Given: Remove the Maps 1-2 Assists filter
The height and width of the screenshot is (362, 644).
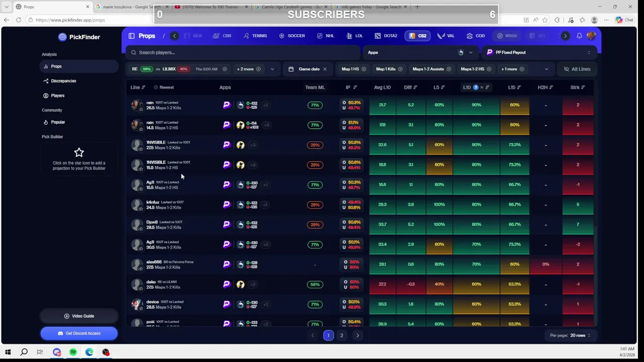Looking at the screenshot, I should (x=448, y=69).
